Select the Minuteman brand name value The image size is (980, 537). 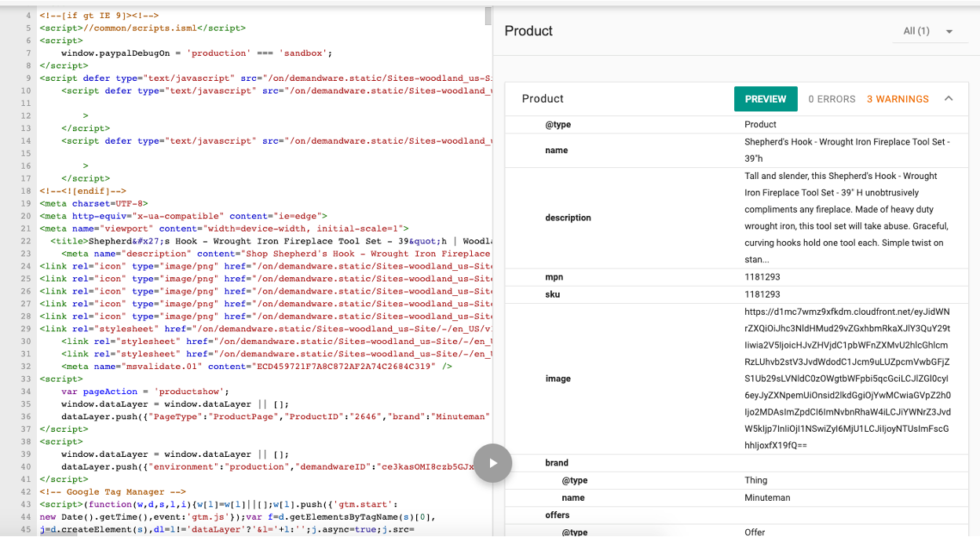coord(767,498)
